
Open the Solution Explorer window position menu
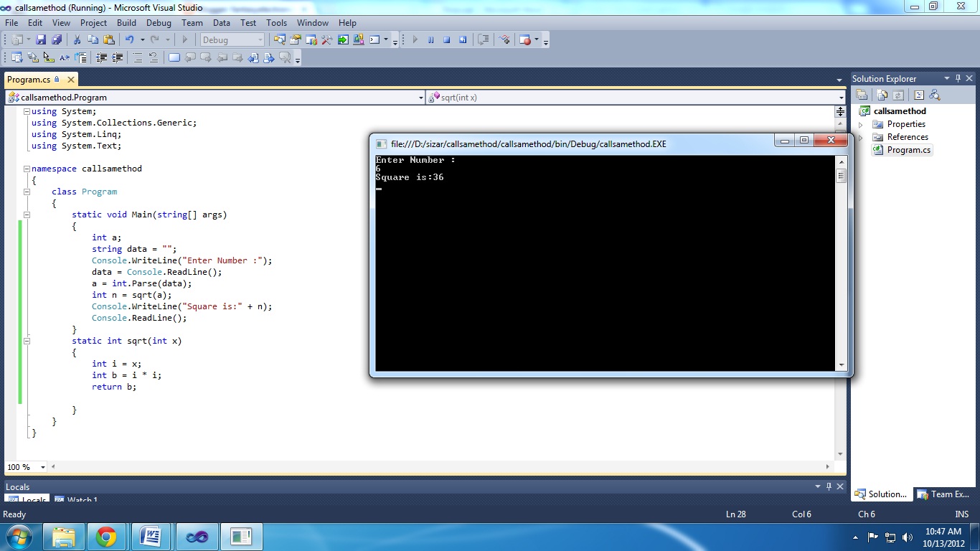[947, 78]
